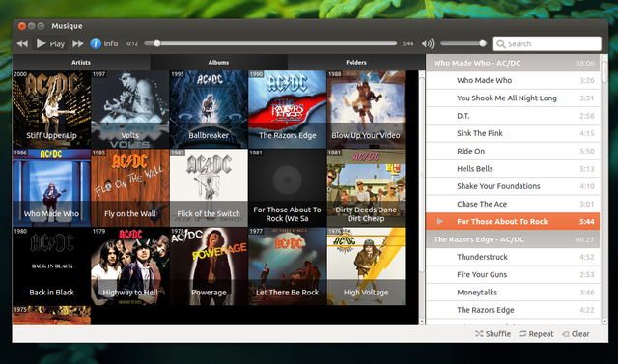Toggle Shuffle playback mode
Image resolution: width=618 pixels, height=364 pixels.
click(492, 334)
